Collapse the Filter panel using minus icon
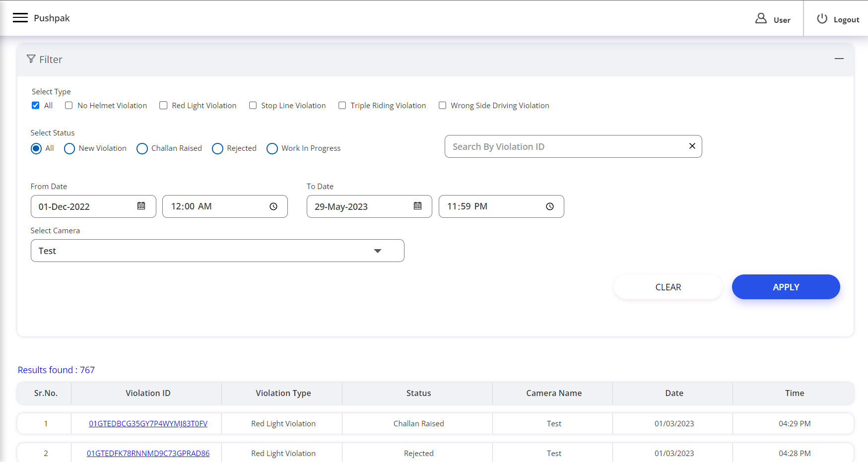This screenshot has width=868, height=462. [839, 59]
